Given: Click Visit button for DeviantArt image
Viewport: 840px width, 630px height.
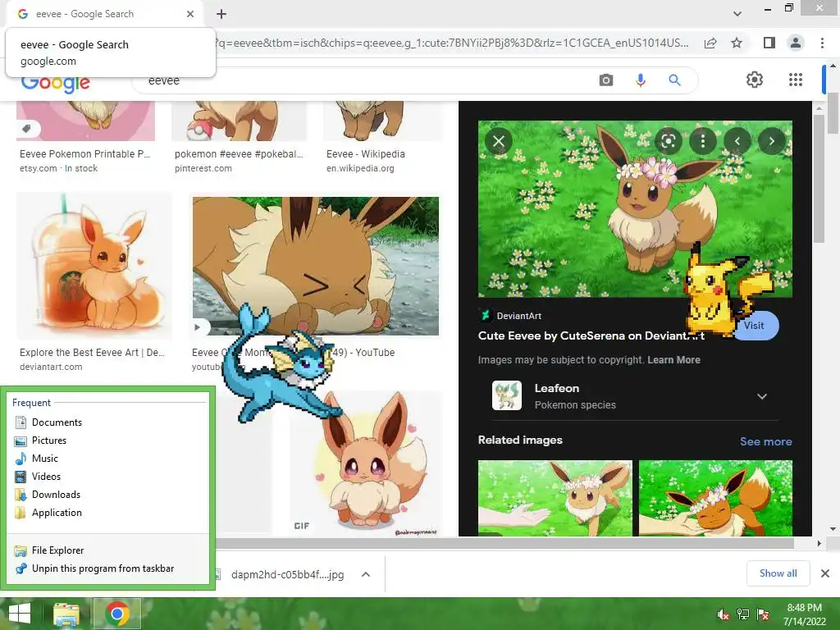Looking at the screenshot, I should pos(756,325).
